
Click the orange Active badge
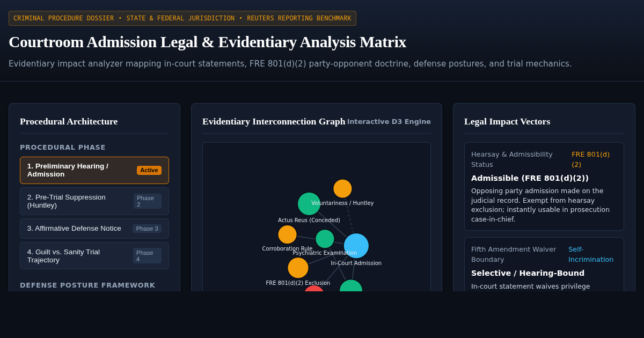point(149,170)
